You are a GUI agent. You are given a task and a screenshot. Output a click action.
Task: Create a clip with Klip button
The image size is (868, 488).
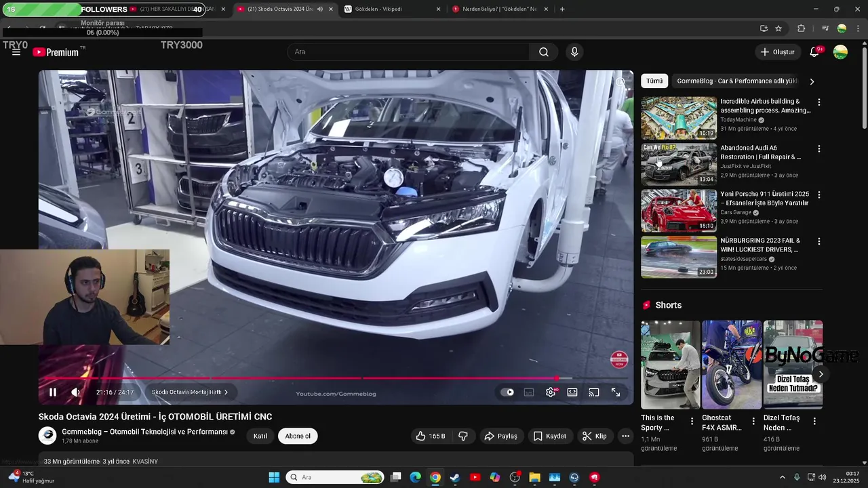click(x=595, y=436)
